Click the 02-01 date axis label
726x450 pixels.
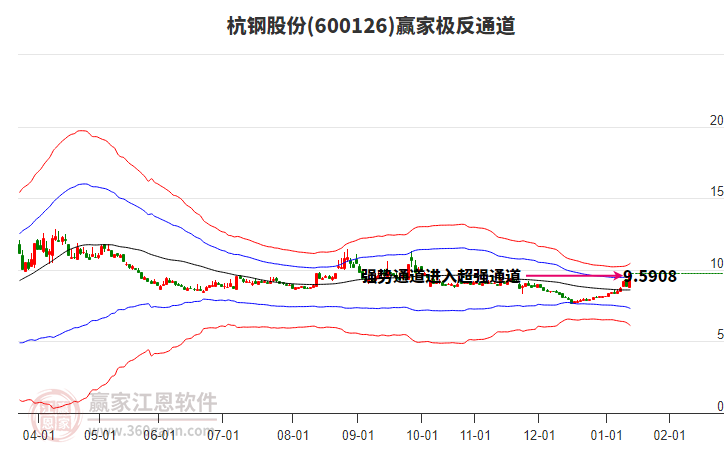pos(670,435)
